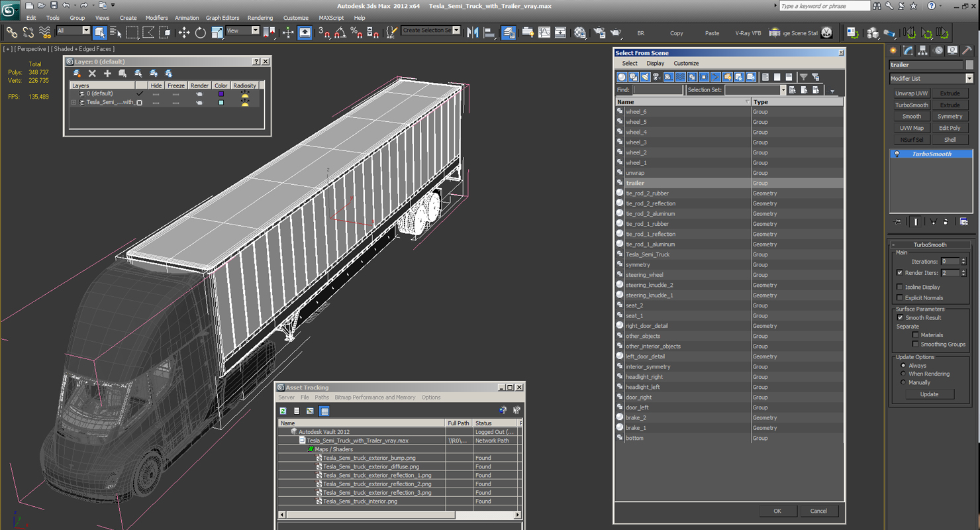Enable the Isoline Display checkbox
The width and height of the screenshot is (980, 530).
coord(900,287)
